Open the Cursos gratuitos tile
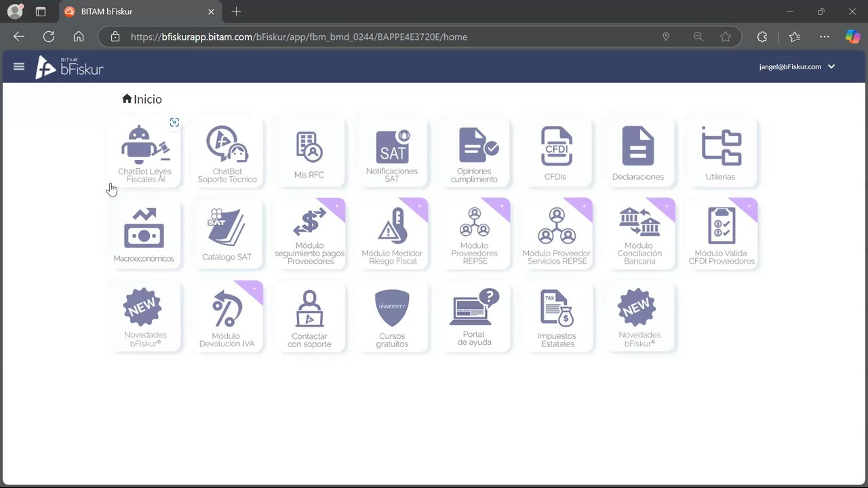868x488 pixels. pyautogui.click(x=392, y=317)
